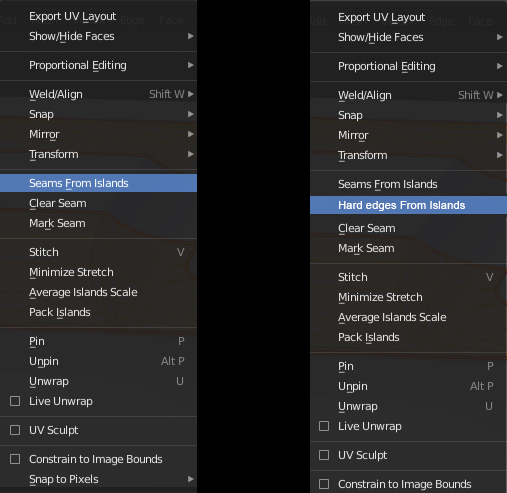Choose Seams From Islands in right menu

(x=408, y=184)
